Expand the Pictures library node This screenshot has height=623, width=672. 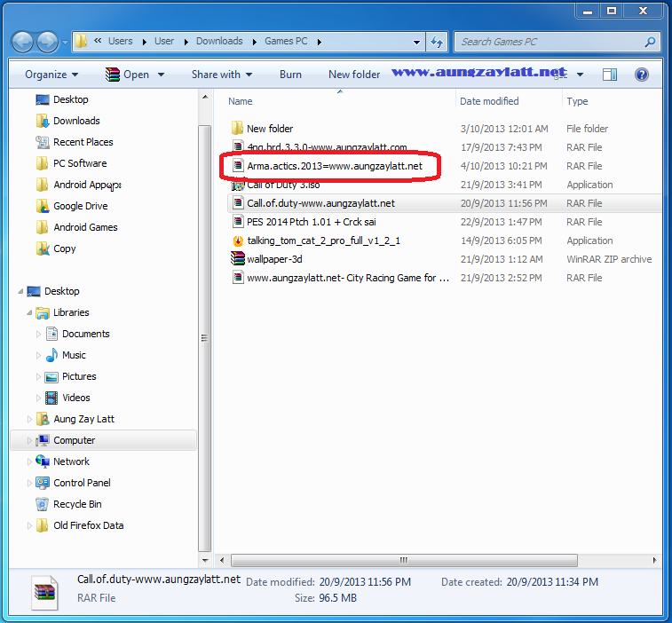point(38,376)
